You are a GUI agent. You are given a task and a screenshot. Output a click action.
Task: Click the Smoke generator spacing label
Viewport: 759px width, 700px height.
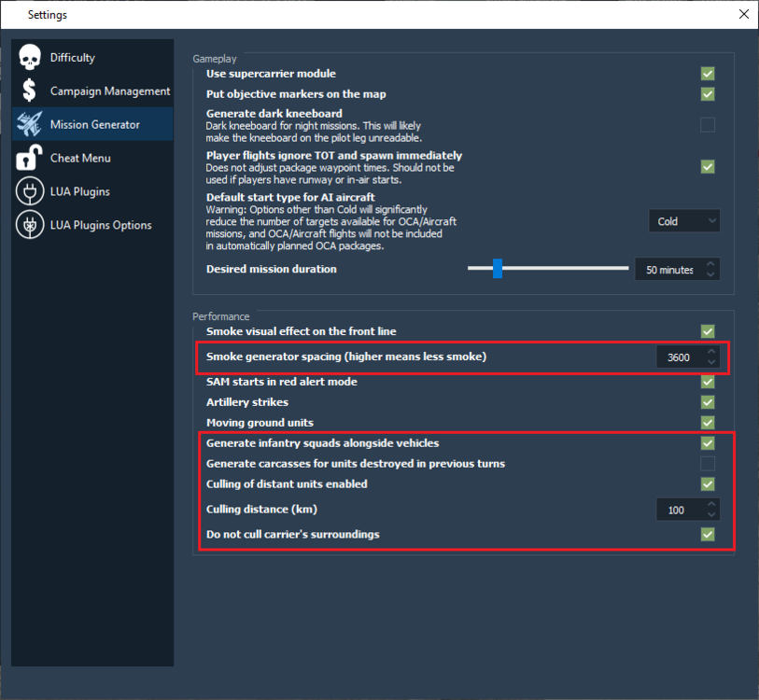pyautogui.click(x=346, y=357)
